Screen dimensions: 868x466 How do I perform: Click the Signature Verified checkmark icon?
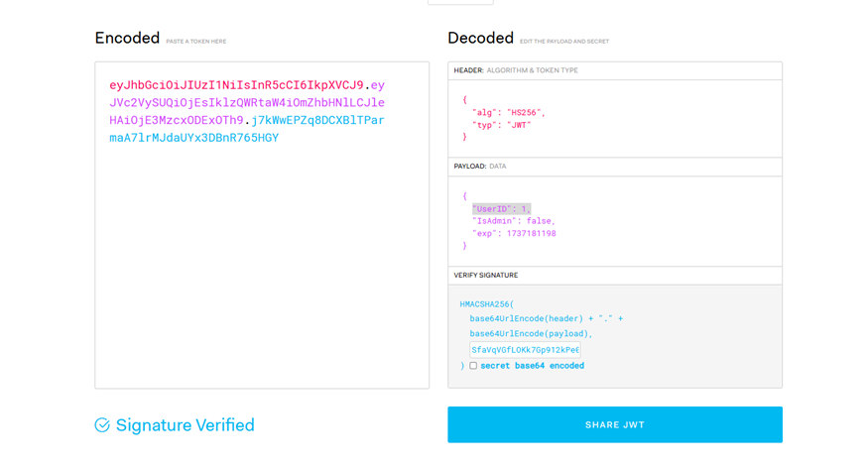102,425
